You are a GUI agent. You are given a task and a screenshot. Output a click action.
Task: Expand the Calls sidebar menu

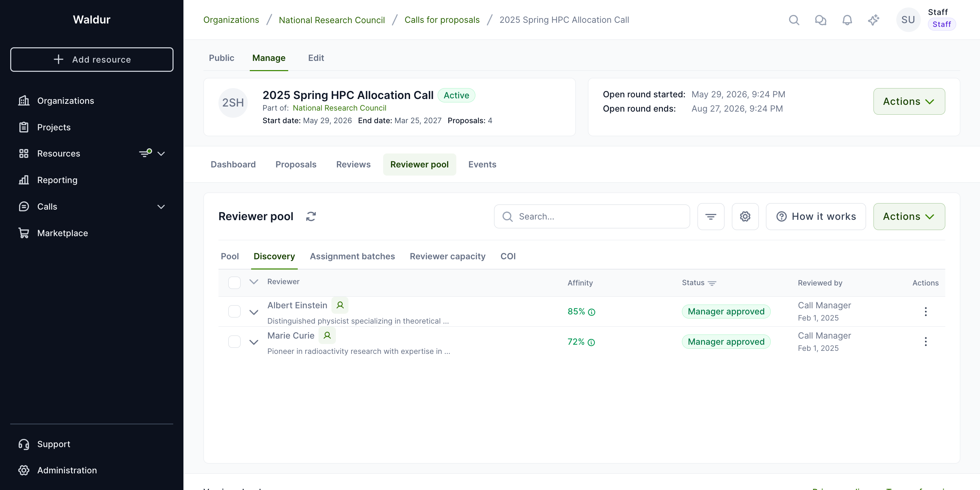pos(161,207)
